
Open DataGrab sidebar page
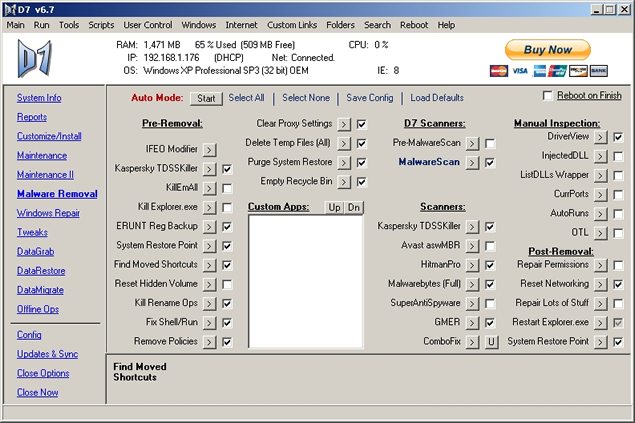click(35, 252)
